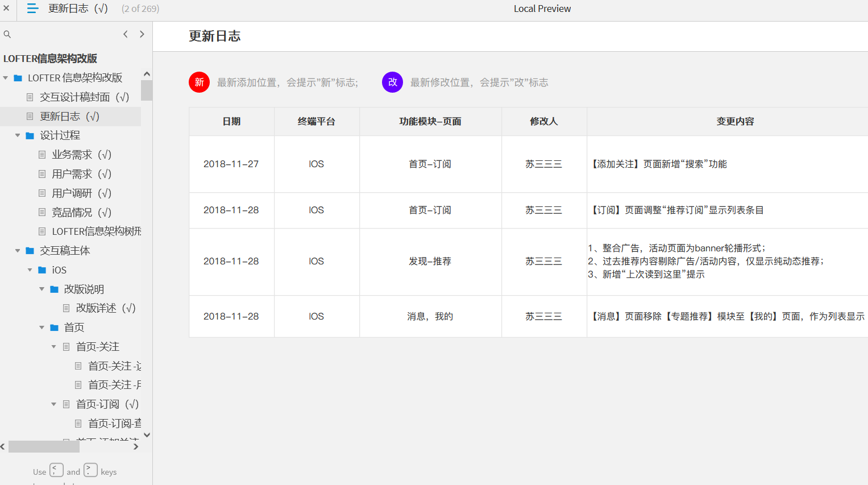Click the sidebar vertical scrollbar down arrow

[x=147, y=435]
